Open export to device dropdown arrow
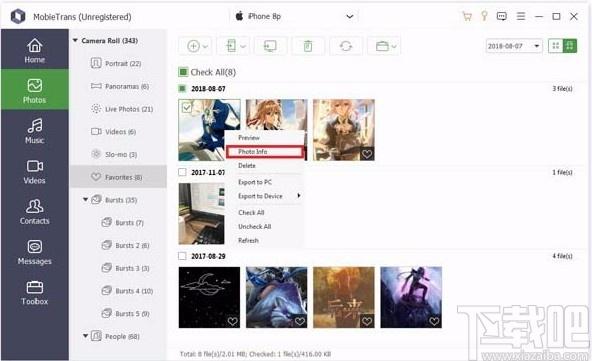Screen dimensions: 592x361 click(243, 46)
